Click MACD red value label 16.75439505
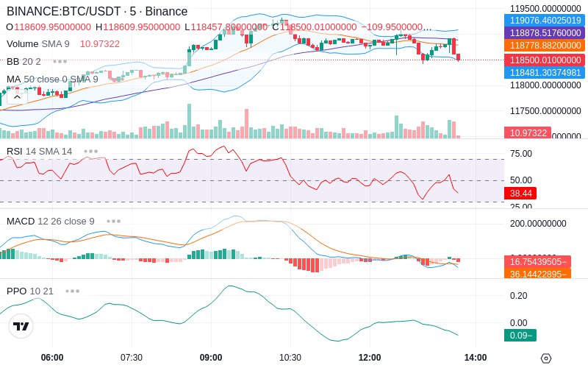The width and height of the screenshot is (588, 368). pos(538,262)
